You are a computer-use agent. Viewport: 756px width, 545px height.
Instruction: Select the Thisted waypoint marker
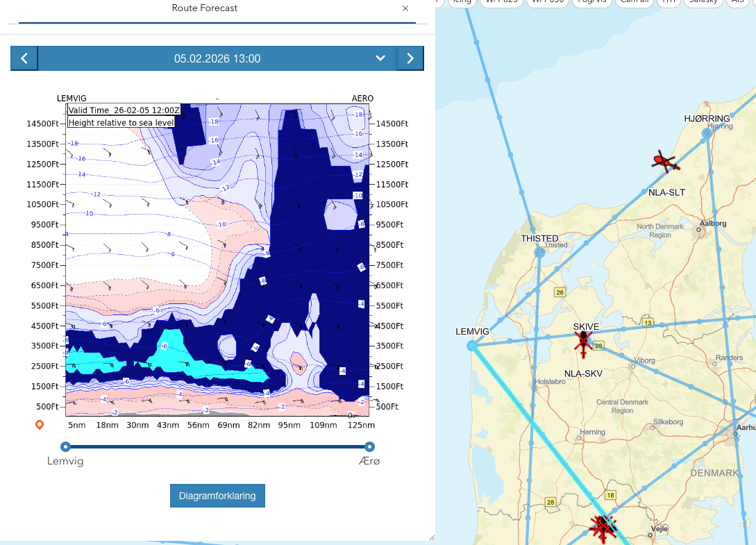click(540, 253)
